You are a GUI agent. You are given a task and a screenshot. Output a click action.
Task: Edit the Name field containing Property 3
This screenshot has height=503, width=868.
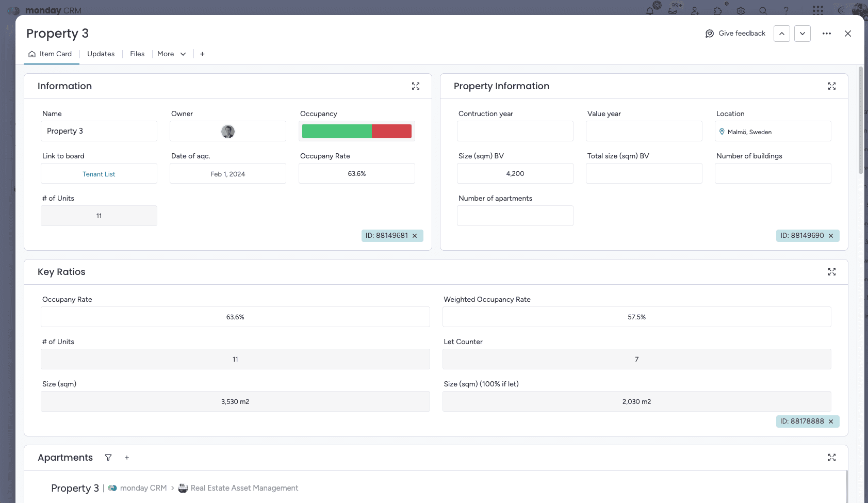click(x=99, y=131)
